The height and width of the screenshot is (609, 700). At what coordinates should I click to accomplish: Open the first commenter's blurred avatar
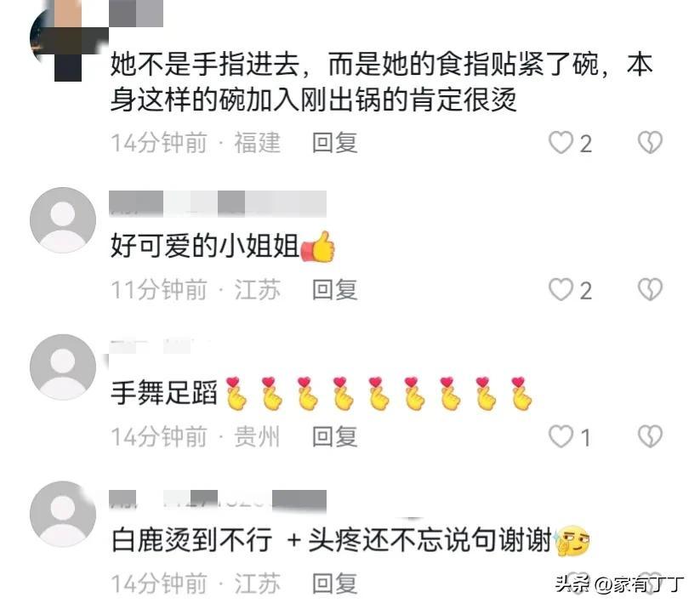[x=62, y=41]
